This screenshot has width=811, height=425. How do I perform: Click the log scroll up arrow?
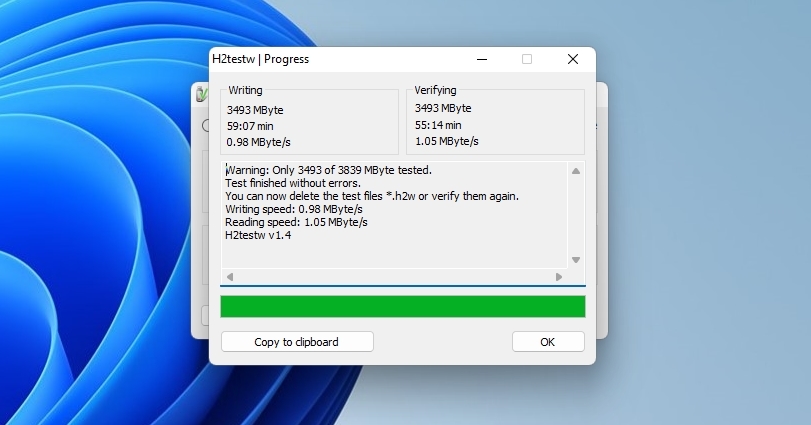tap(576, 171)
